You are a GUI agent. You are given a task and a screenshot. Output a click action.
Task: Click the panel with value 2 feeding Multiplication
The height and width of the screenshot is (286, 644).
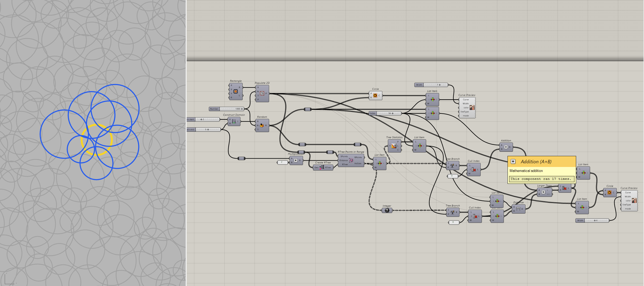click(x=282, y=162)
